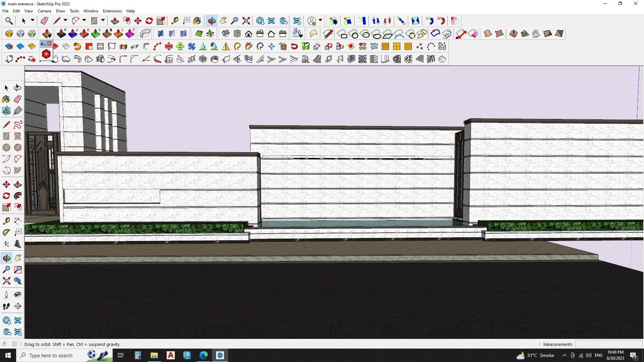
Task: Select the 3D Text tool in left toolbar
Action: click(x=18, y=244)
